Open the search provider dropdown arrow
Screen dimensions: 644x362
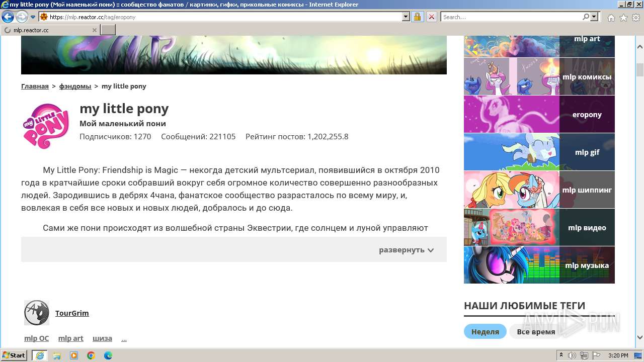pyautogui.click(x=595, y=17)
